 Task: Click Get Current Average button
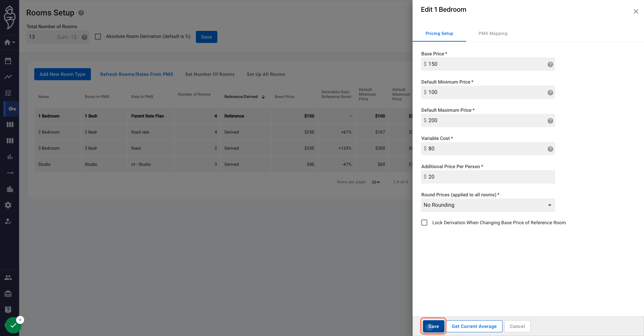[474, 326]
